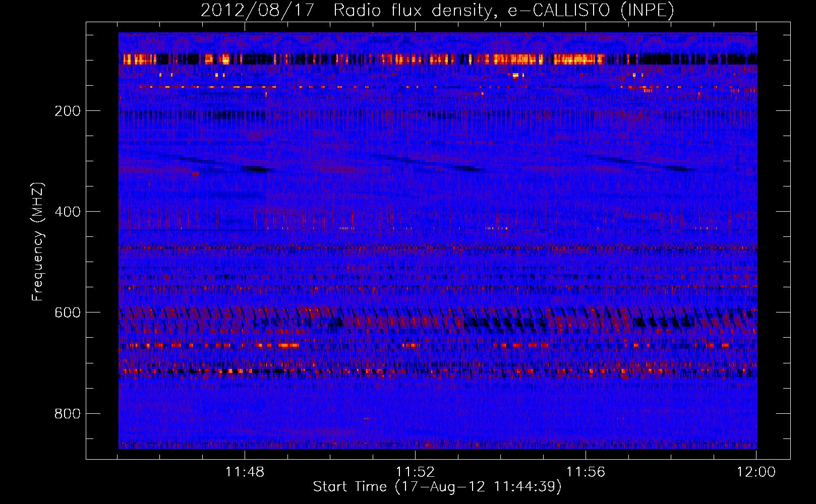Screen dimensions: 816x504
Task: Click the 11:48 time tick label
Action: (x=245, y=472)
